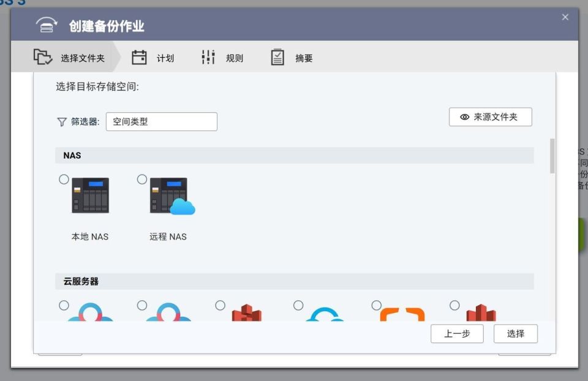Image resolution: width=588 pixels, height=381 pixels.
Task: Select the first cloud server radio button
Action: tap(64, 305)
